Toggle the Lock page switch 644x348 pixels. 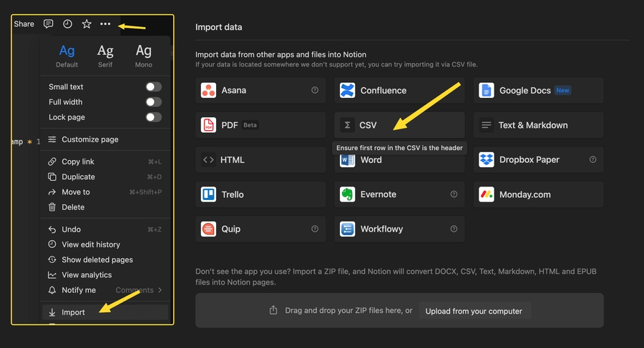click(153, 117)
